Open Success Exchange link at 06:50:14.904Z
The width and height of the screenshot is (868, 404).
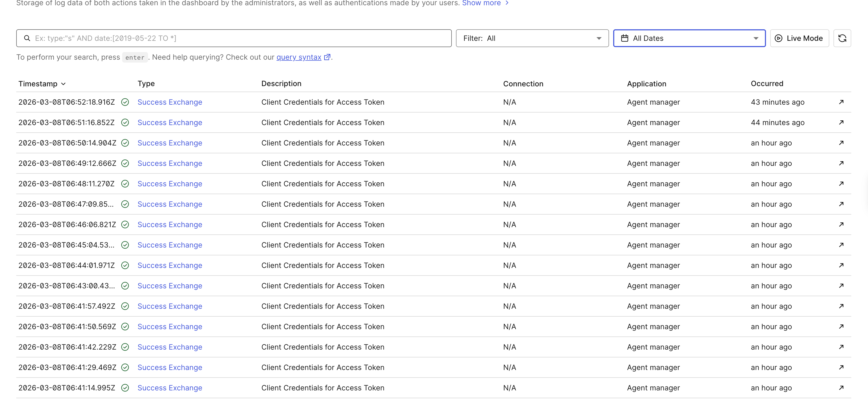pyautogui.click(x=170, y=143)
